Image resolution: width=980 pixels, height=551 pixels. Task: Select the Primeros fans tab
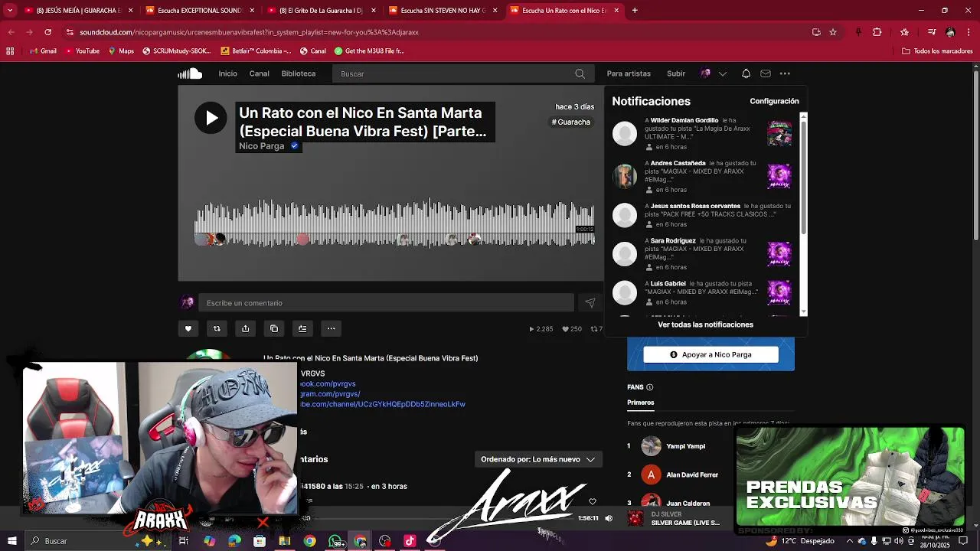pos(641,403)
